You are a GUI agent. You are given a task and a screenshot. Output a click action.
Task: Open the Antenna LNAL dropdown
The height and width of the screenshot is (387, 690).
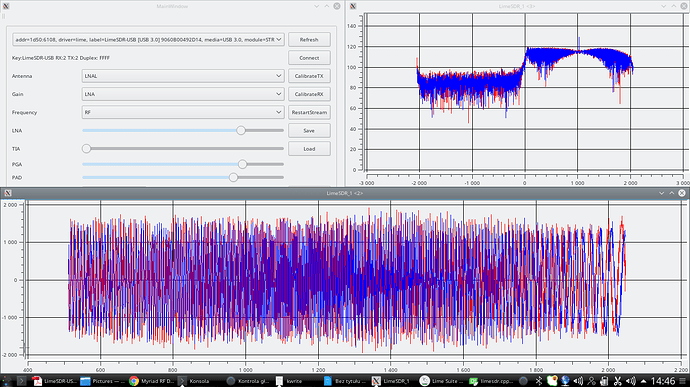pos(183,76)
